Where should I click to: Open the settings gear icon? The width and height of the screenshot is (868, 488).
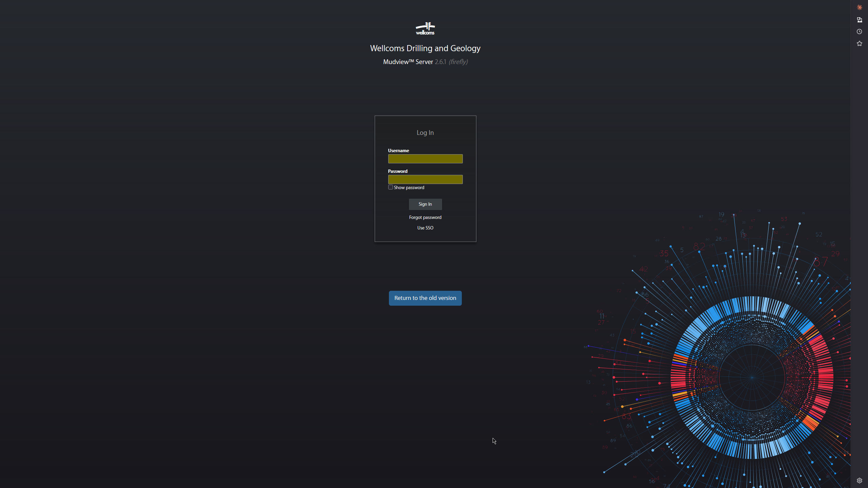click(859, 481)
